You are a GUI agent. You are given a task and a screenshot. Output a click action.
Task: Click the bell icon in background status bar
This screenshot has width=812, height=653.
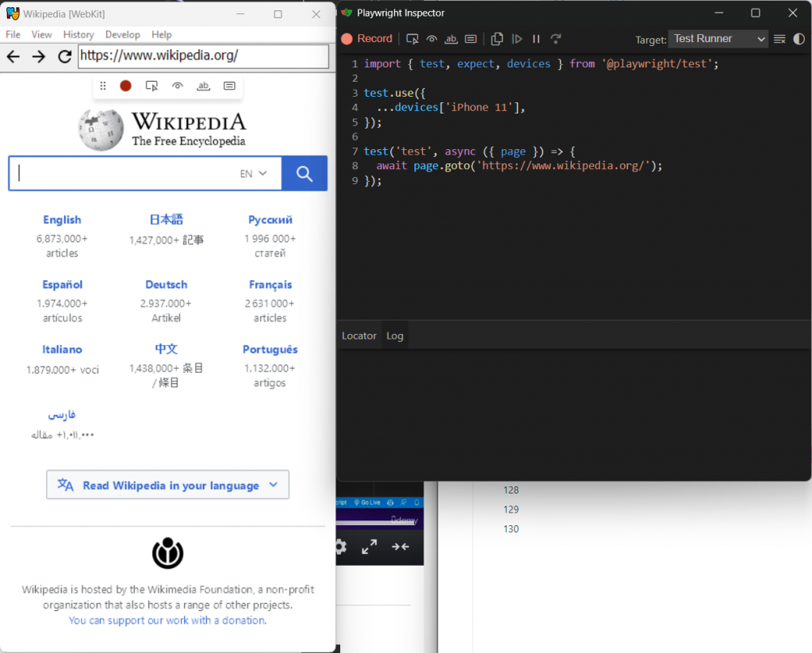pos(416,502)
